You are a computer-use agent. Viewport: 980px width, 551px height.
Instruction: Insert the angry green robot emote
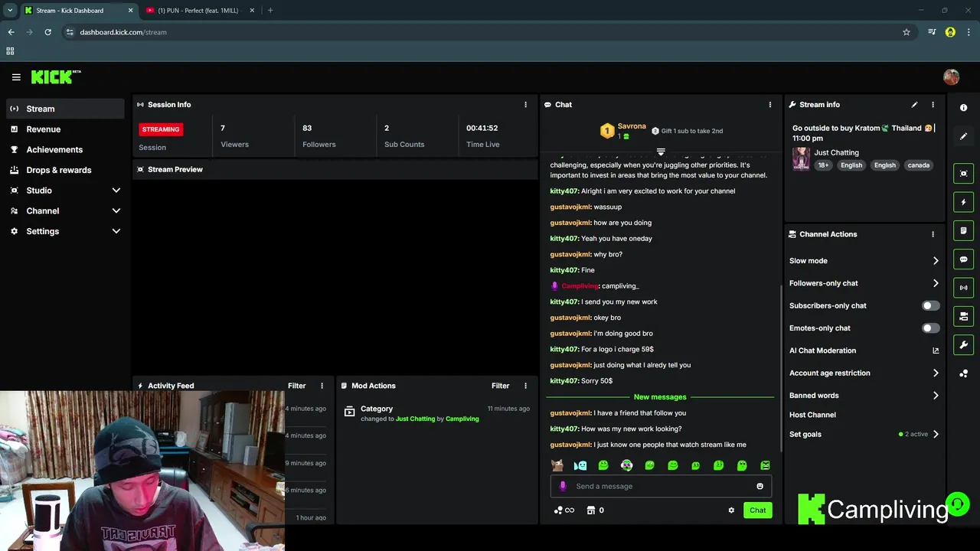(765, 465)
